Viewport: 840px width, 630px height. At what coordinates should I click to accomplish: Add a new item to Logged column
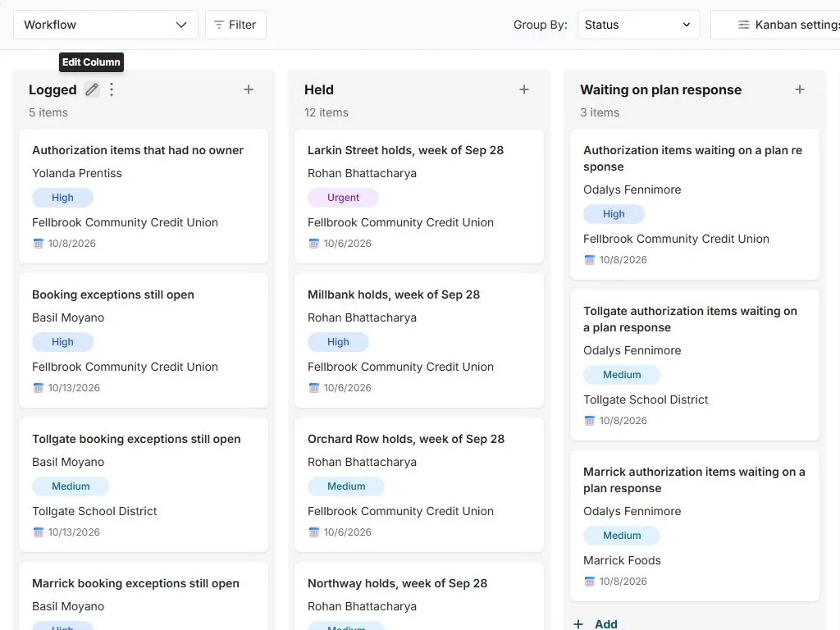point(249,89)
